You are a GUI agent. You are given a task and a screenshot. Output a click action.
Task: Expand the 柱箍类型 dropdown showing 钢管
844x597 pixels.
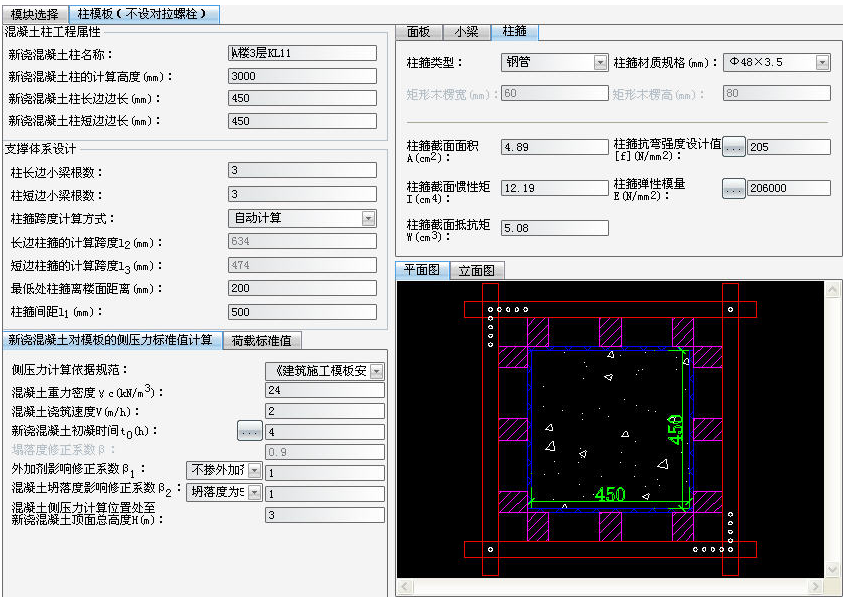(x=600, y=63)
